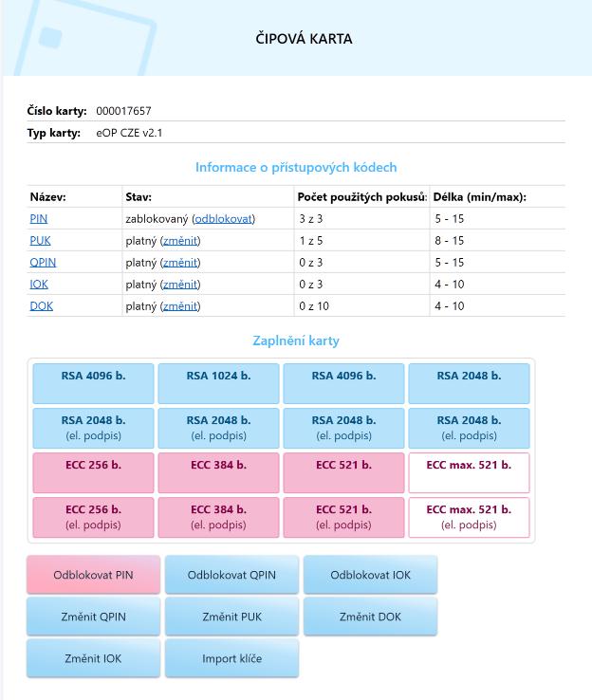The width and height of the screenshot is (592, 700).
Task: Click the Typ karty label
Action: coord(53,133)
